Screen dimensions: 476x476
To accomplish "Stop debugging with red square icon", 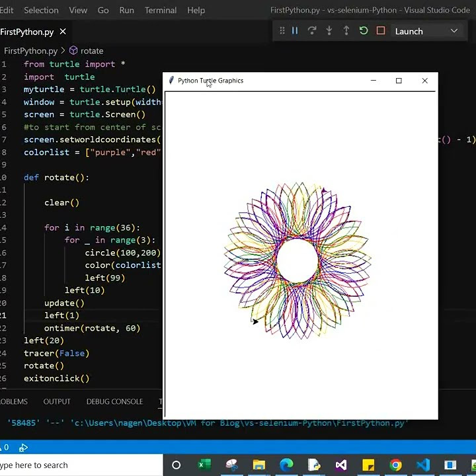I will point(381,30).
